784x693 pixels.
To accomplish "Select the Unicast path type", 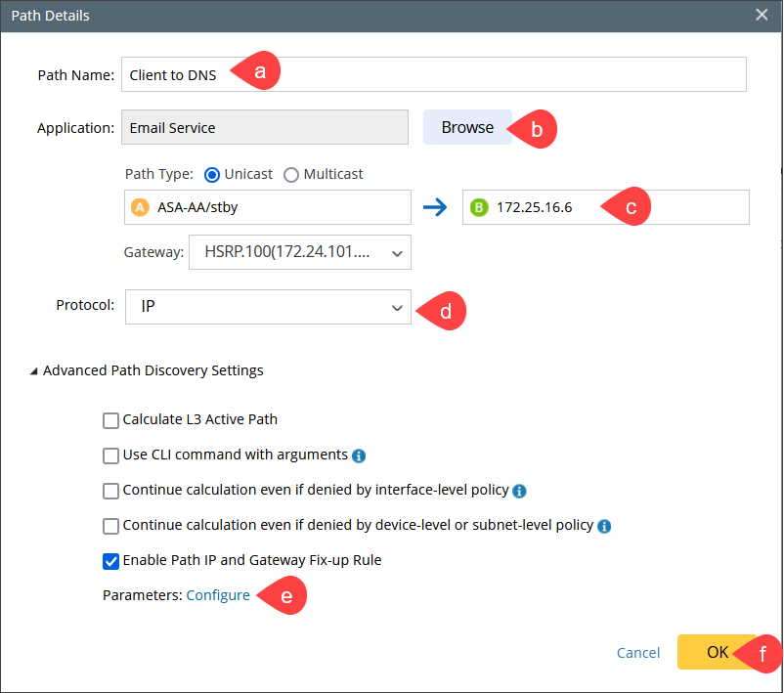I will point(212,174).
